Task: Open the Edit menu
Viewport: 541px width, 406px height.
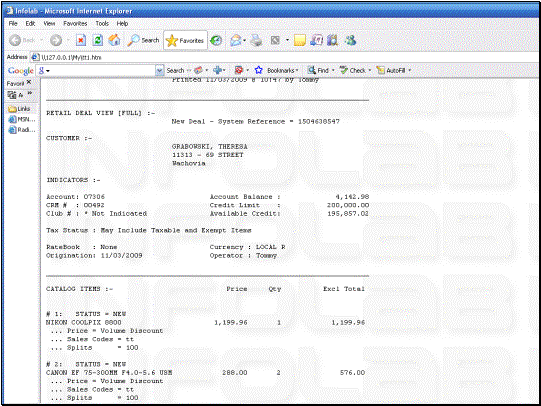Action: point(30,23)
